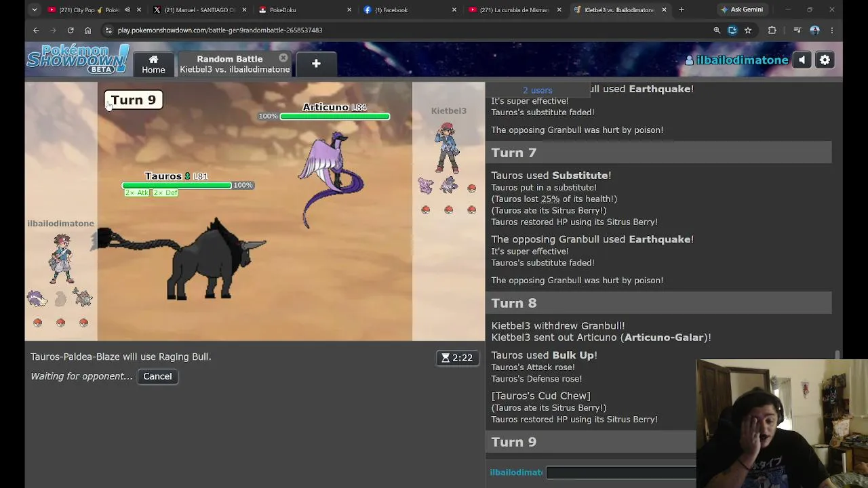This screenshot has width=868, height=488.
Task: Click the Articuno L84 name label
Action: click(x=334, y=107)
